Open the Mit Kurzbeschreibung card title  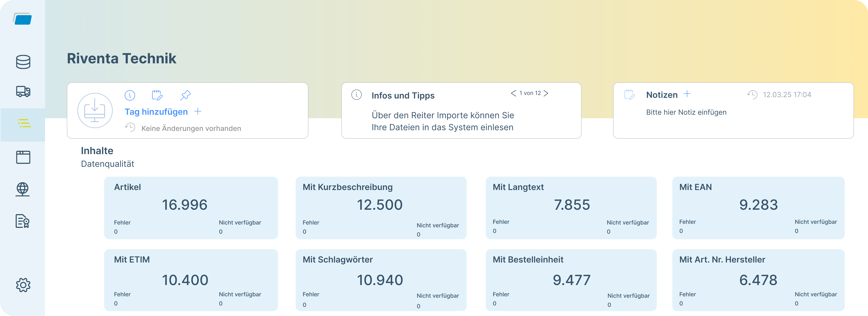347,187
